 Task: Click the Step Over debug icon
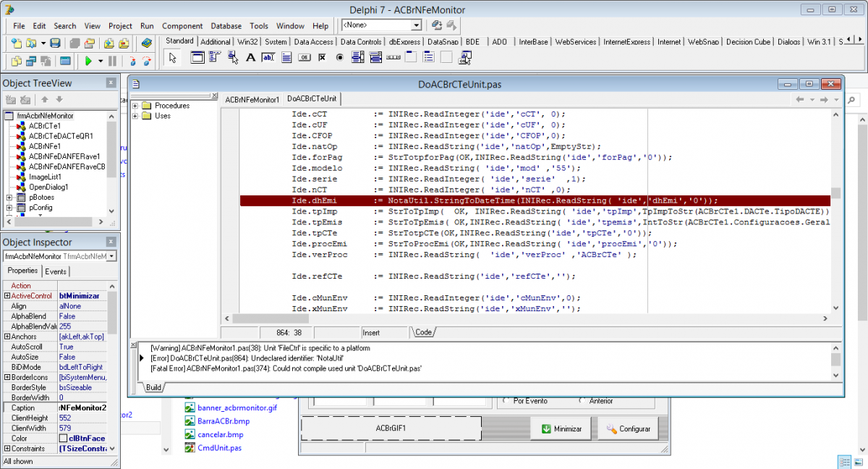click(x=147, y=61)
